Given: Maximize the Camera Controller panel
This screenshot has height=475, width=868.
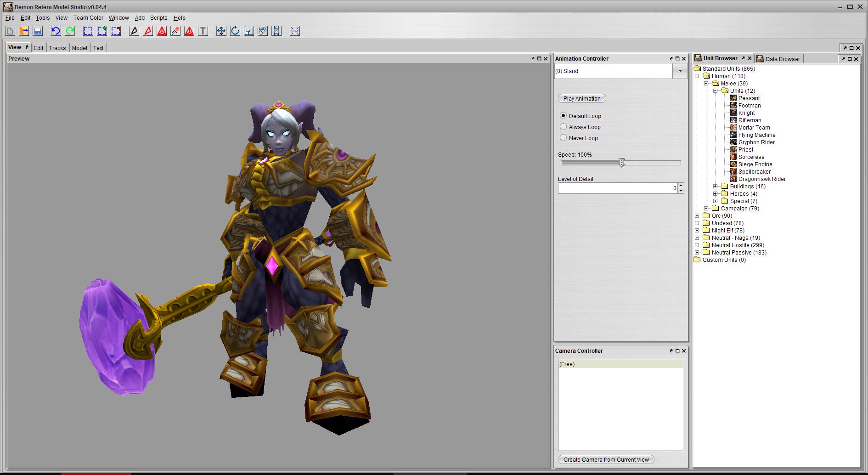Looking at the screenshot, I should pos(677,351).
